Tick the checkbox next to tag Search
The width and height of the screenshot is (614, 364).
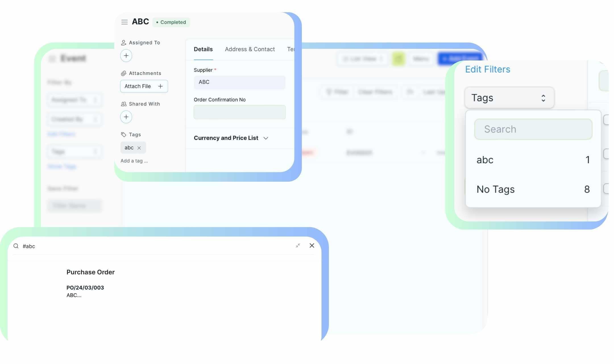click(606, 120)
